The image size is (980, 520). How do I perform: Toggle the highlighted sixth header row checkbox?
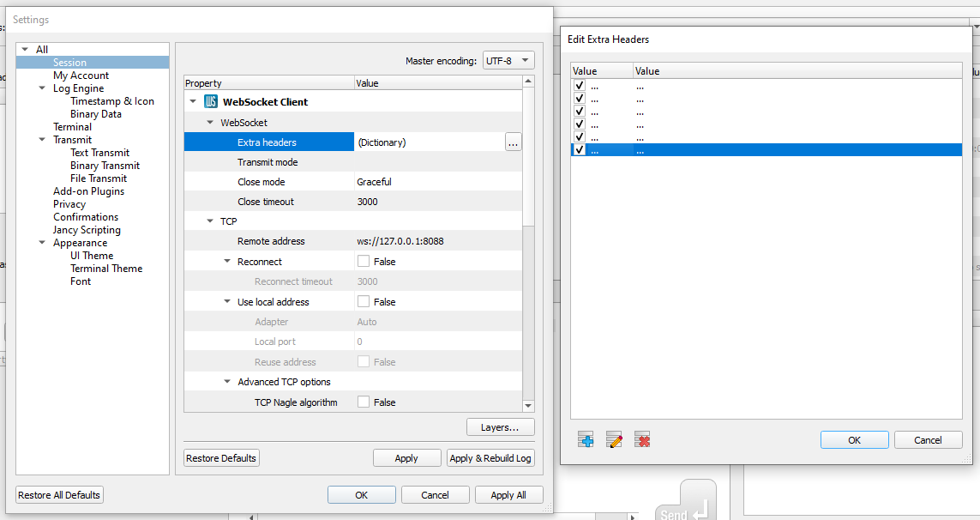(580, 150)
